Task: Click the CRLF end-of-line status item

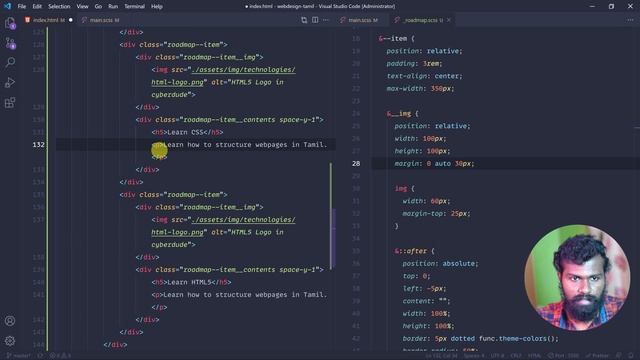Action: pyautogui.click(x=516, y=356)
